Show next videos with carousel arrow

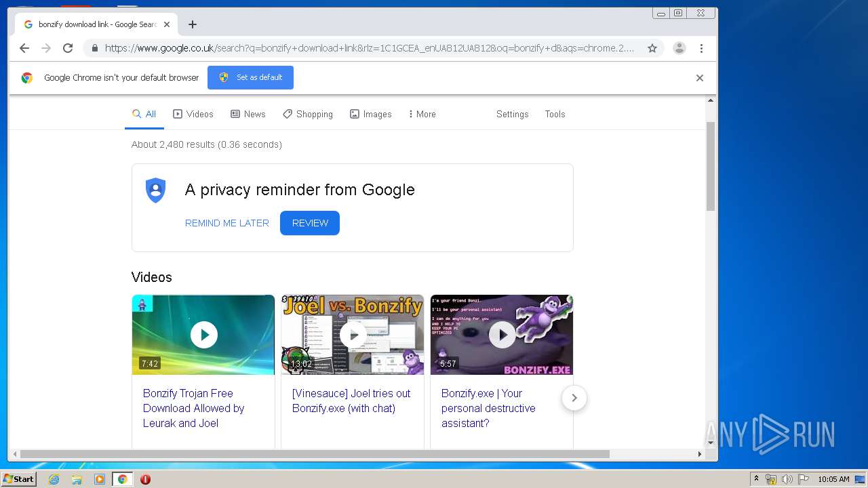pyautogui.click(x=574, y=398)
